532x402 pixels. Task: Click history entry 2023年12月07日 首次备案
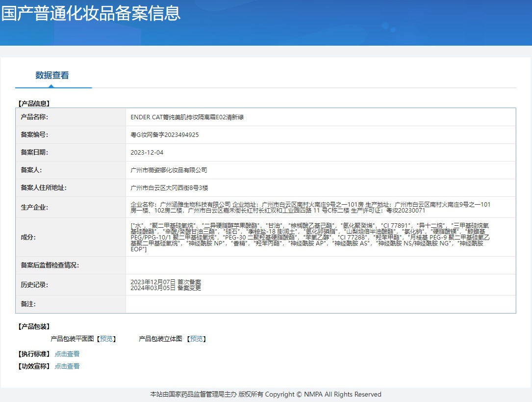tap(166, 282)
